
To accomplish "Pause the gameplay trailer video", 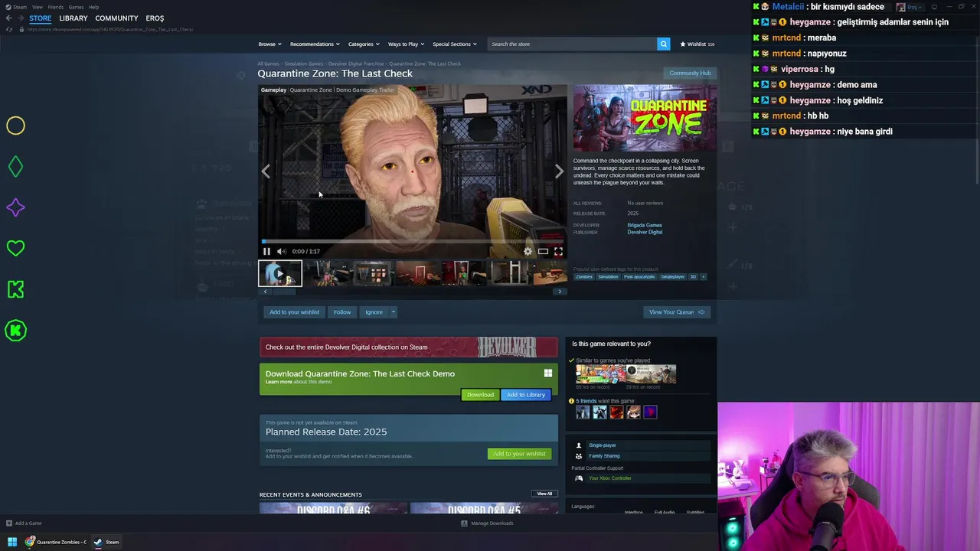I will (266, 251).
